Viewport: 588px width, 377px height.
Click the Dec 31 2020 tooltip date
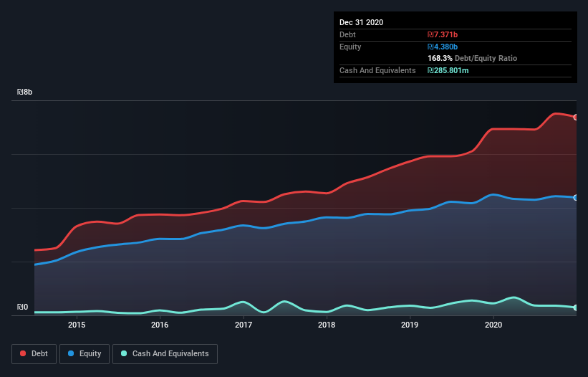[x=361, y=22]
